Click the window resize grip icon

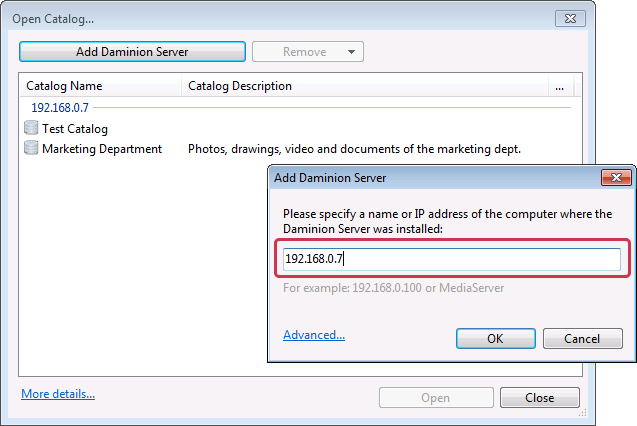coord(583,413)
